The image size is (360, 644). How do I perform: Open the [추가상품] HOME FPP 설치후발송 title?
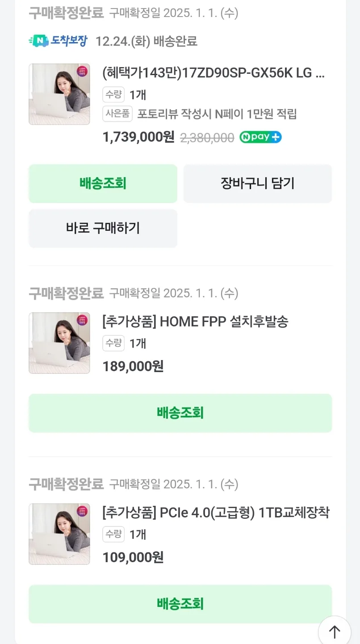195,322
